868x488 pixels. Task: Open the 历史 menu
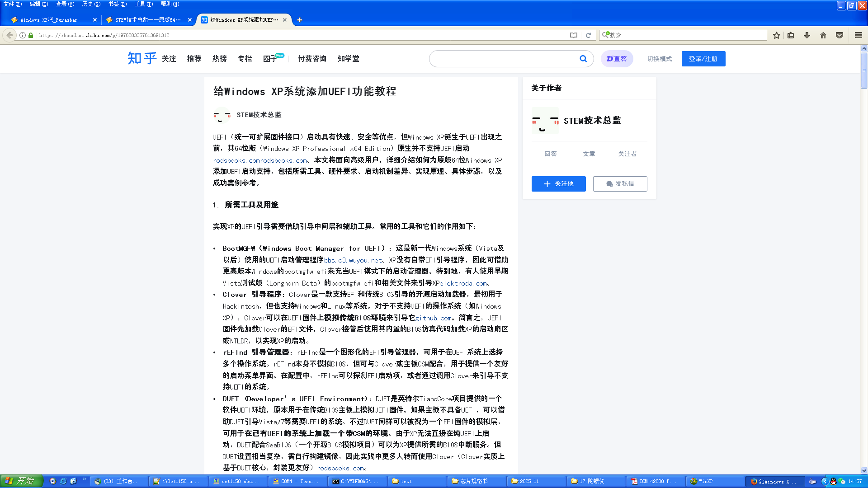[x=90, y=4]
